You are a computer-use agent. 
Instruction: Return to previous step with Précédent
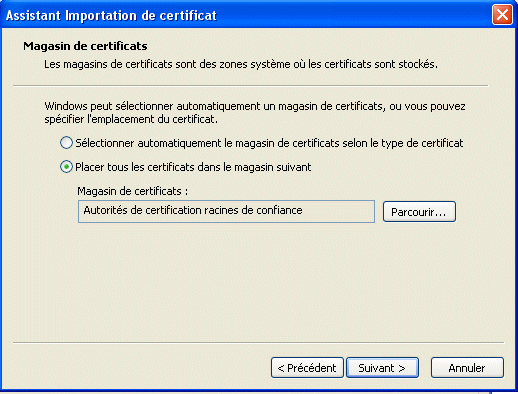[x=307, y=368]
